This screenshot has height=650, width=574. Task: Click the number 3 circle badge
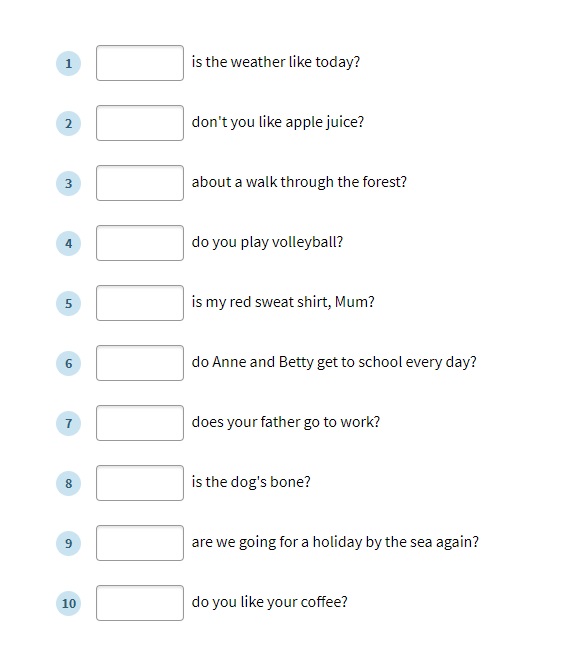tap(68, 184)
